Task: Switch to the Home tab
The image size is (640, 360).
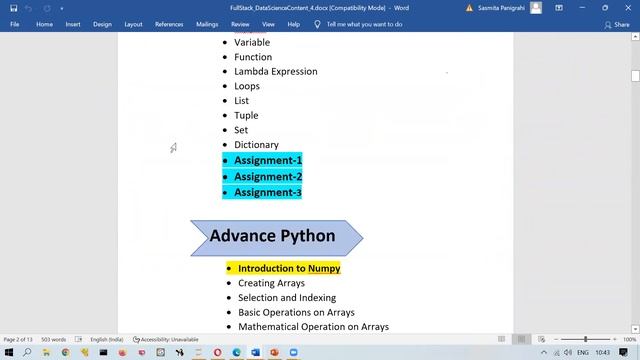Action: (44, 24)
